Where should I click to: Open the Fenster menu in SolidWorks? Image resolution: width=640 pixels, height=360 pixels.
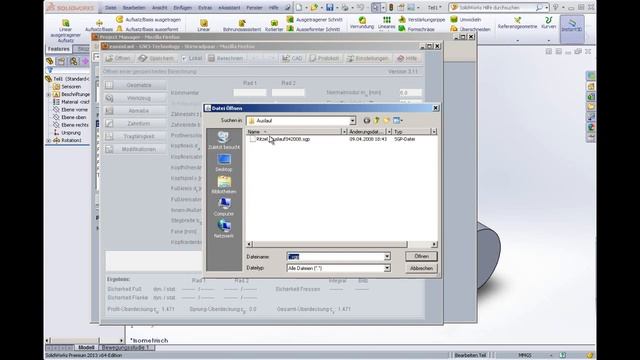pos(254,8)
